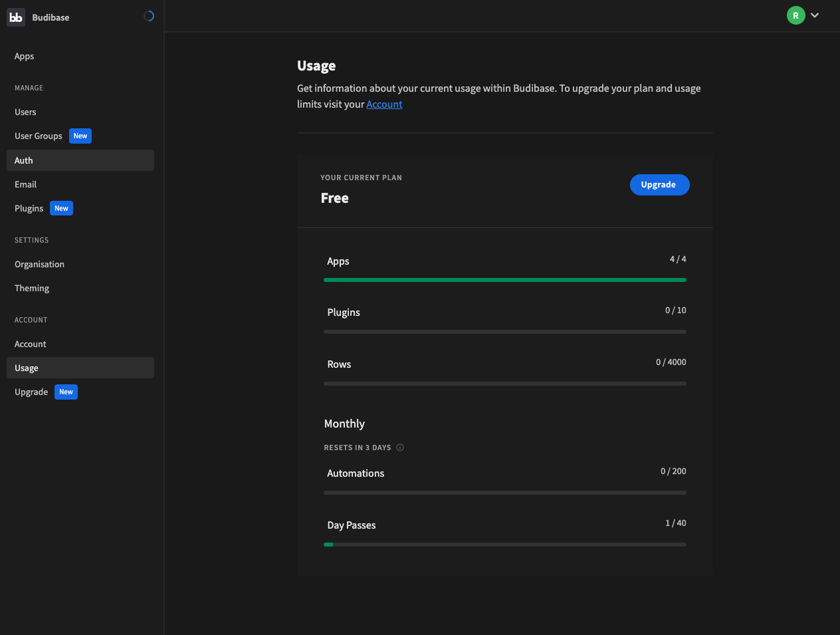840x635 pixels.
Task: Click the Day Passes progress bar
Action: (505, 545)
